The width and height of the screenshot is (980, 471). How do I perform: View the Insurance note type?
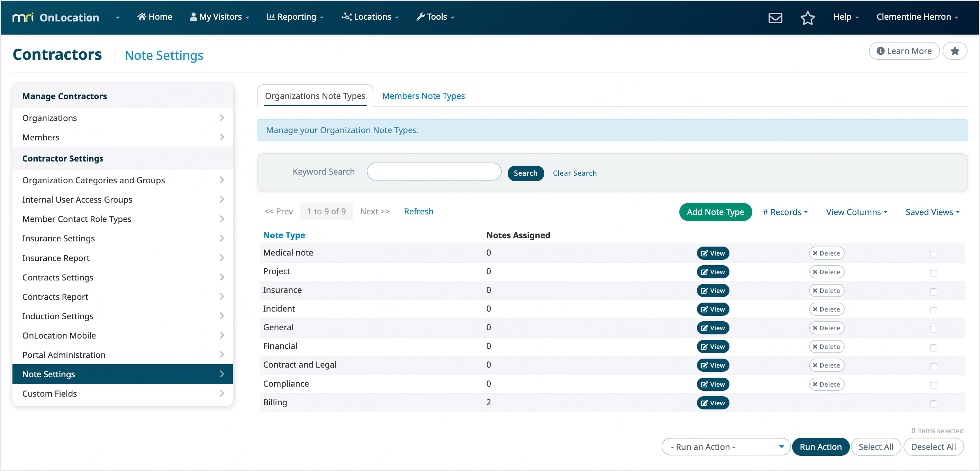click(713, 290)
